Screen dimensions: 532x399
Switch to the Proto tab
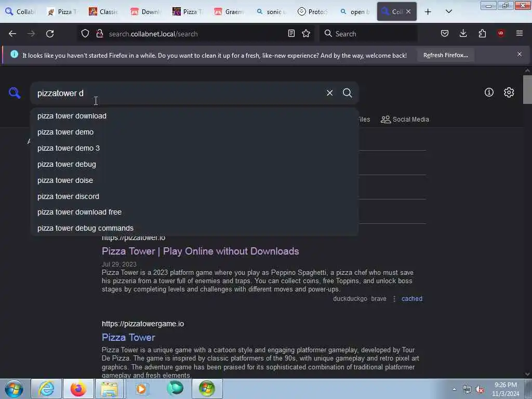pos(312,12)
